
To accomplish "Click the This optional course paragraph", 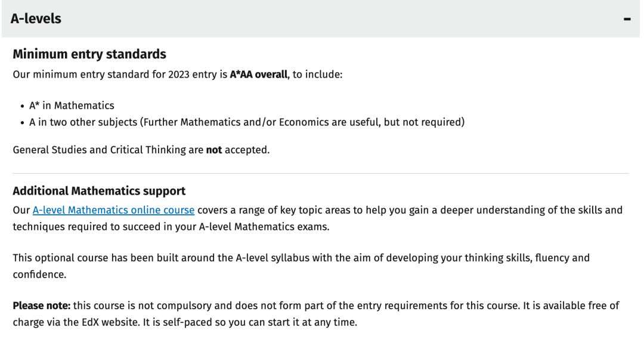I will tap(301, 266).
